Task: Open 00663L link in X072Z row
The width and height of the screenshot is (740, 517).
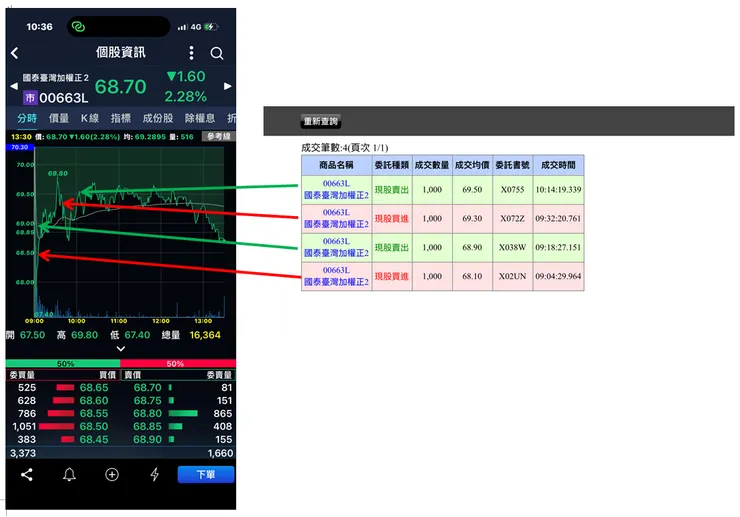Action: tap(336, 212)
